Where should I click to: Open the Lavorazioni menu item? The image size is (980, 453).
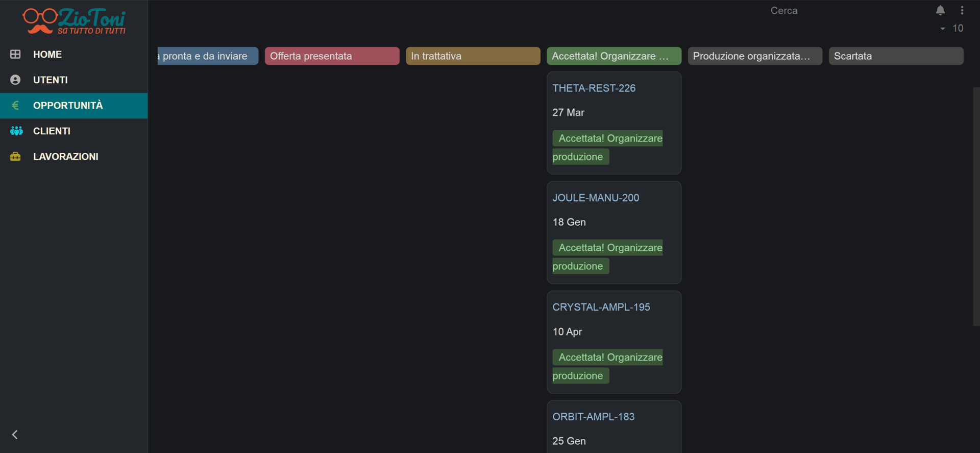(65, 156)
